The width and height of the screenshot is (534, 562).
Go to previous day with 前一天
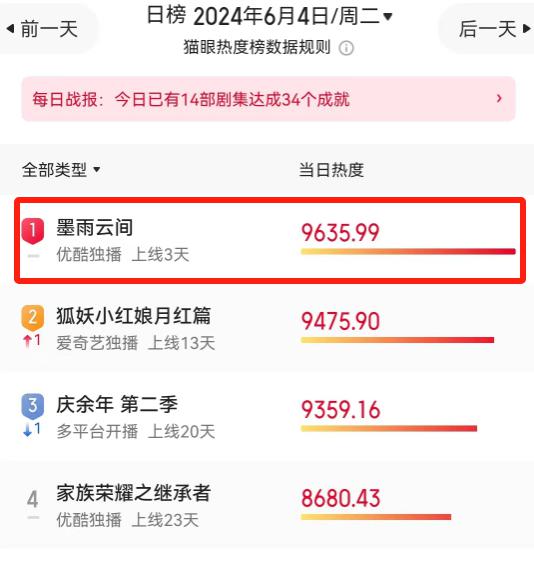pyautogui.click(x=43, y=29)
